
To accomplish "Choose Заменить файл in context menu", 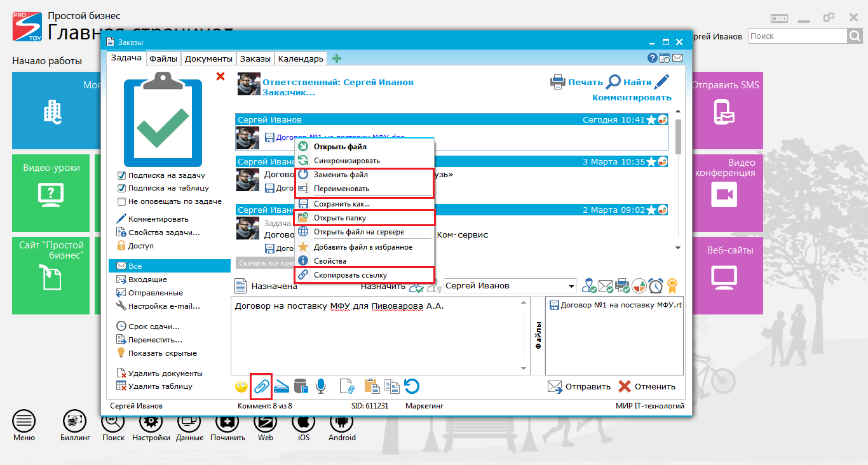I will click(x=365, y=175).
